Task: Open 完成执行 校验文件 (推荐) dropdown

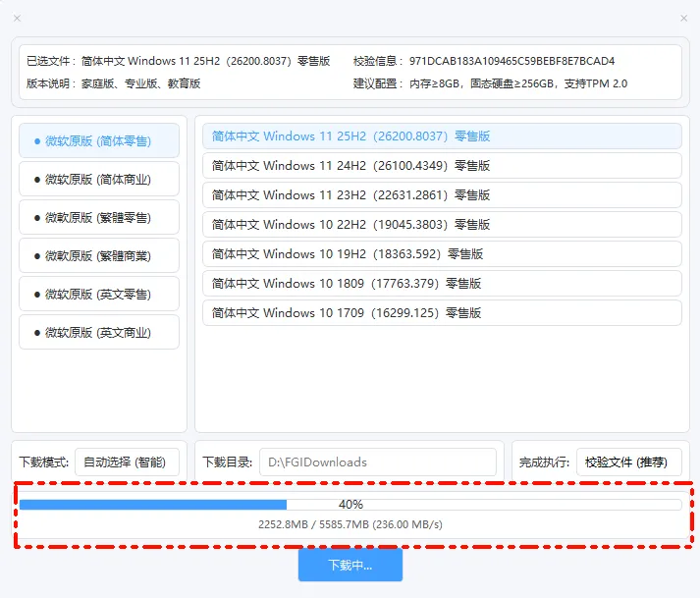Action: click(x=629, y=462)
